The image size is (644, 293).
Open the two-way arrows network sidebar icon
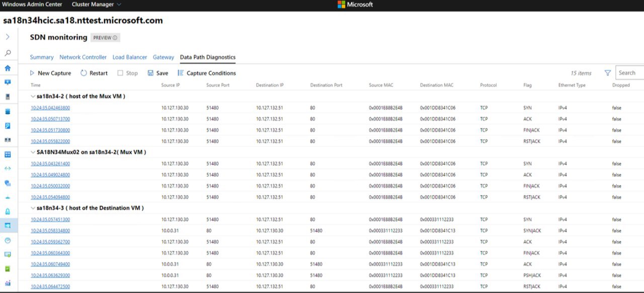(8, 168)
